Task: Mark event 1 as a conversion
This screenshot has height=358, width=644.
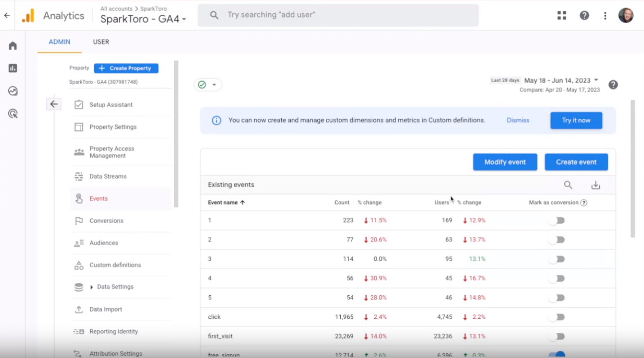Action: coord(556,220)
